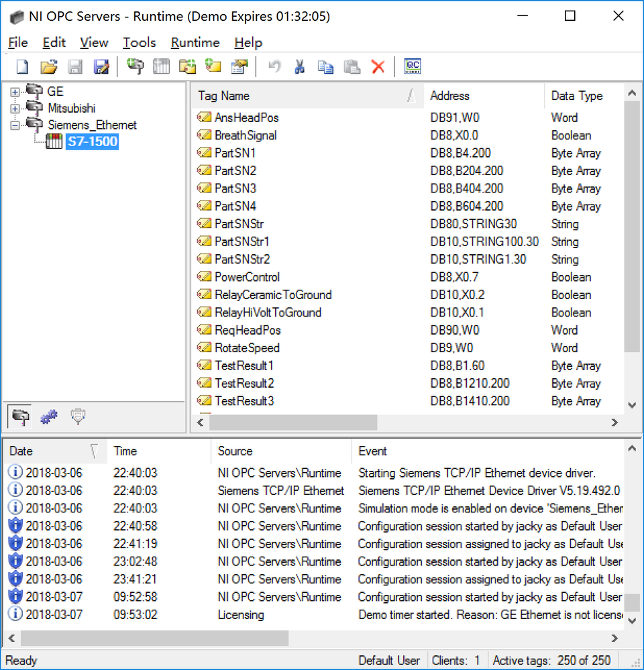This screenshot has width=644, height=670.
Task: Click the New Channel toolbar icon
Action: (x=136, y=66)
